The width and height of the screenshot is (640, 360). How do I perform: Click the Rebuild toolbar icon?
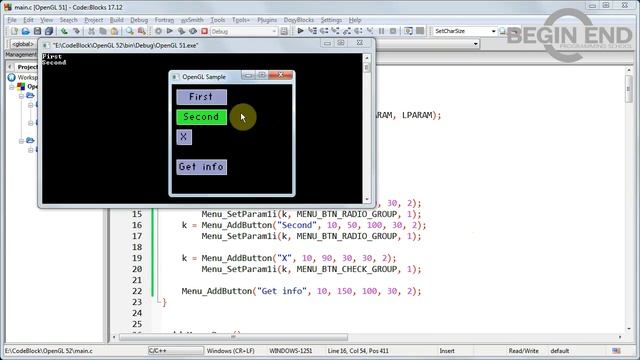193,31
